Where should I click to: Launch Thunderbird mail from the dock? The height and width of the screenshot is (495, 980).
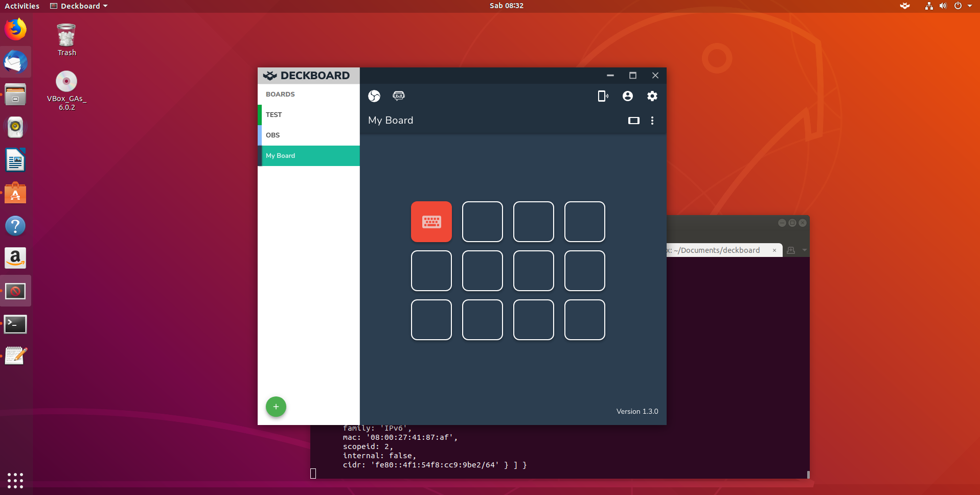(16, 62)
